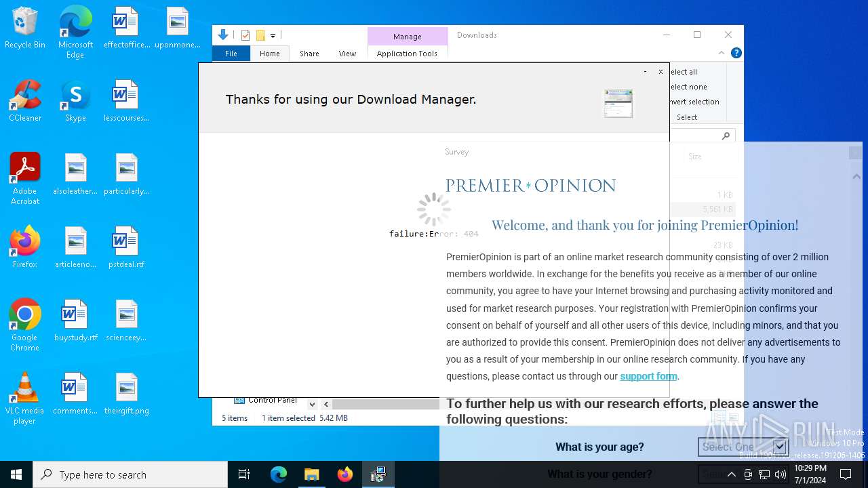The height and width of the screenshot is (488, 868).
Task: Open Meet Now tray icon
Action: pyautogui.click(x=748, y=474)
